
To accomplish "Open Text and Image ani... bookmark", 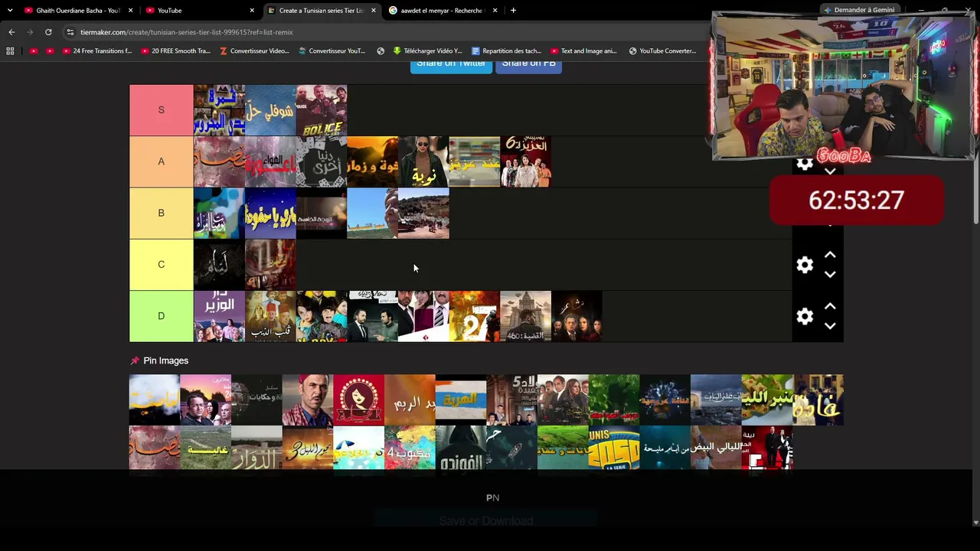I will point(583,51).
